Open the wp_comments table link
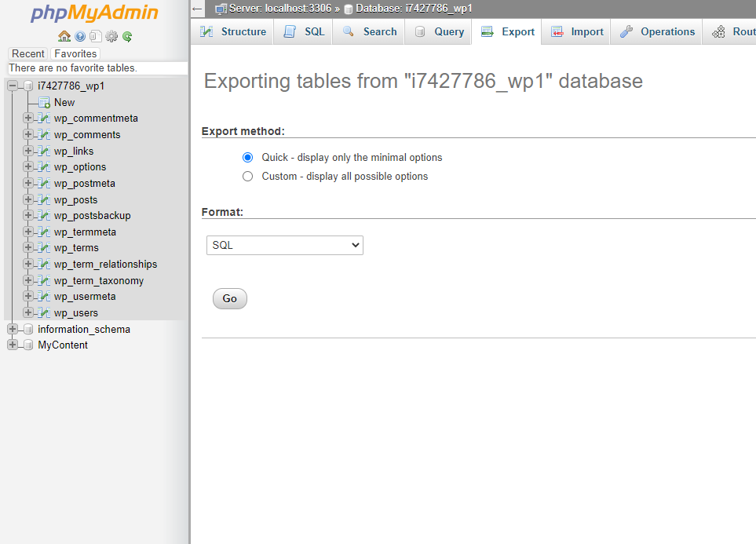The height and width of the screenshot is (544, 756). pos(87,134)
